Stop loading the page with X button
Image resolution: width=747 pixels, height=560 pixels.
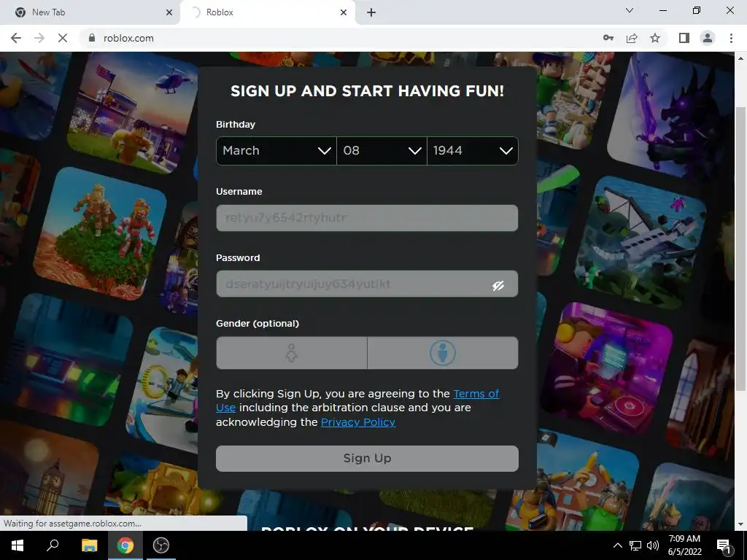[x=63, y=38]
